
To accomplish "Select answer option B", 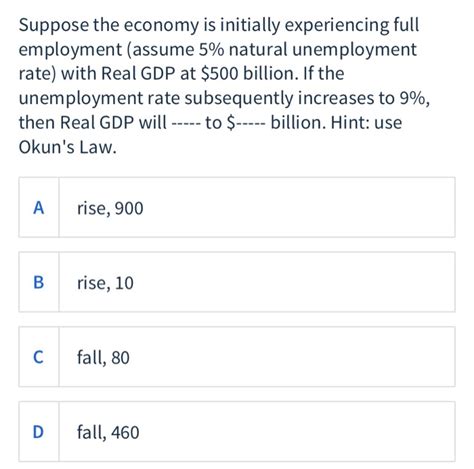I will point(237,282).
